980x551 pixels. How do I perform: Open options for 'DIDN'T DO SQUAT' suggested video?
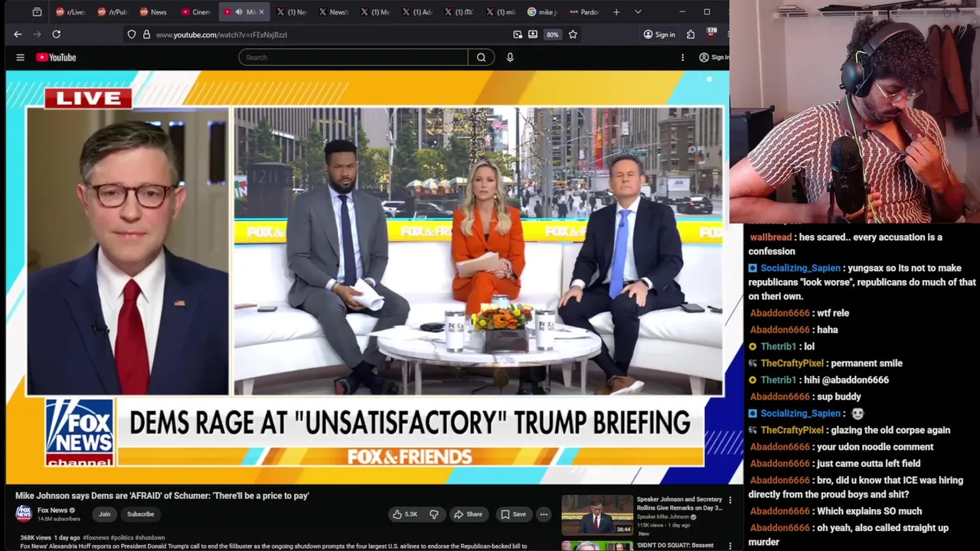point(730,546)
